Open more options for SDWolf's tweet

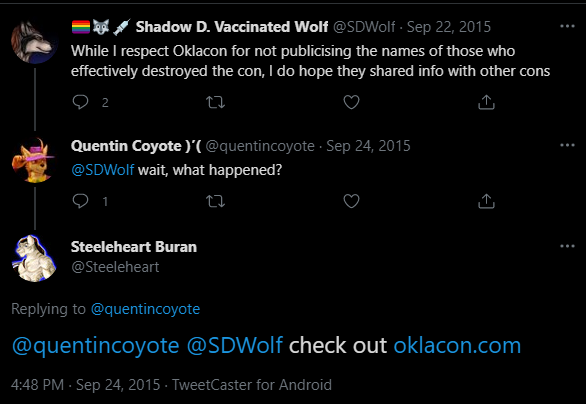pyautogui.click(x=567, y=26)
